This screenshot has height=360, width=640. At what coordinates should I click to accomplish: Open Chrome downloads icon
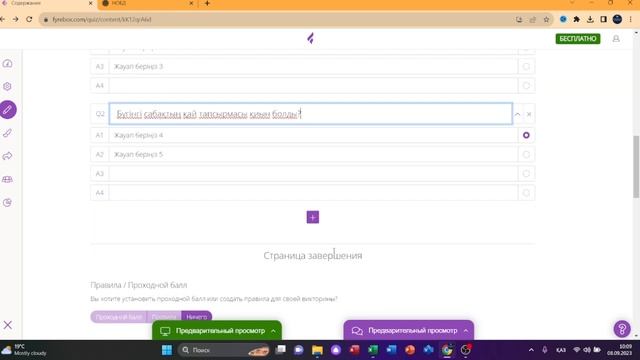point(590,19)
